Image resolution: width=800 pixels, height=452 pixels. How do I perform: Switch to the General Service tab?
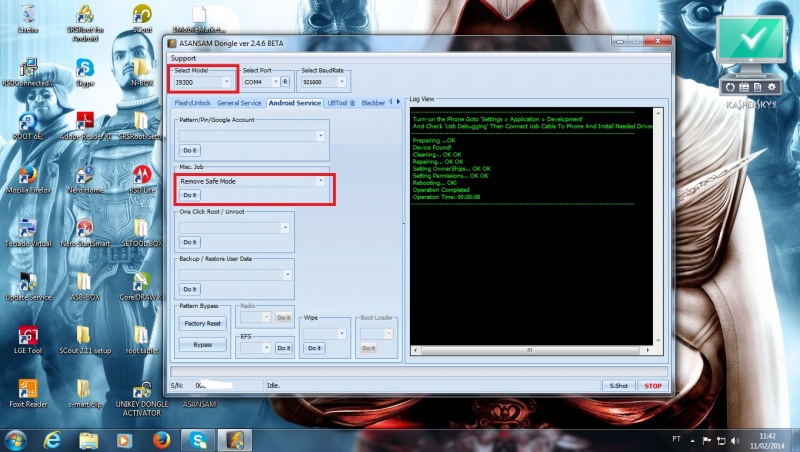point(239,103)
